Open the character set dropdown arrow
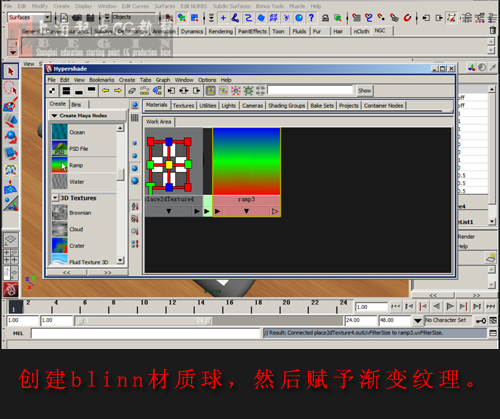500x419 pixels. click(417, 321)
